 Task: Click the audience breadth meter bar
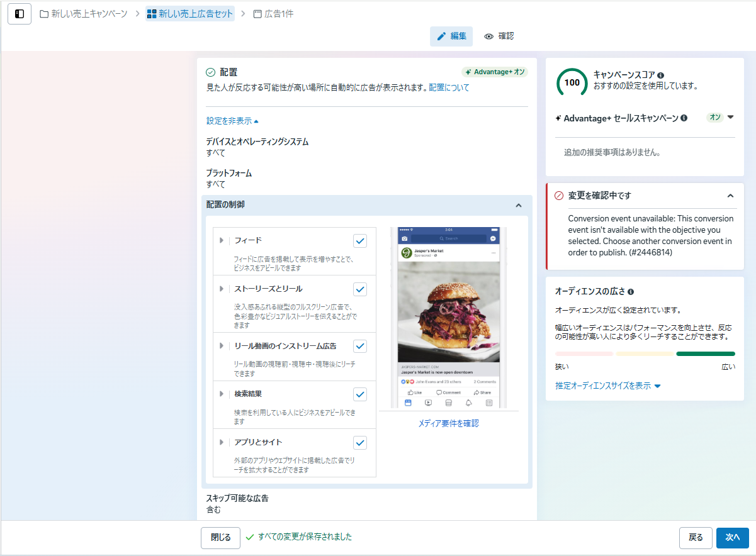tap(645, 354)
